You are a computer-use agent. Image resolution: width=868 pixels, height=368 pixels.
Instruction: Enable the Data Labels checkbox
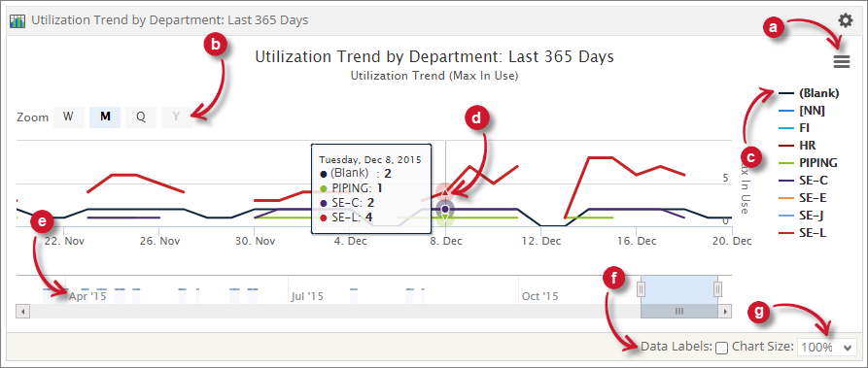[x=721, y=348]
